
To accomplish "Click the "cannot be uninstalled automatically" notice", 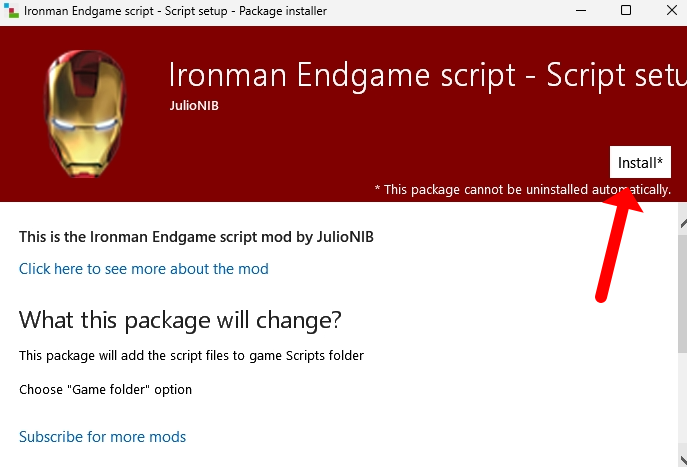I will point(522,189).
